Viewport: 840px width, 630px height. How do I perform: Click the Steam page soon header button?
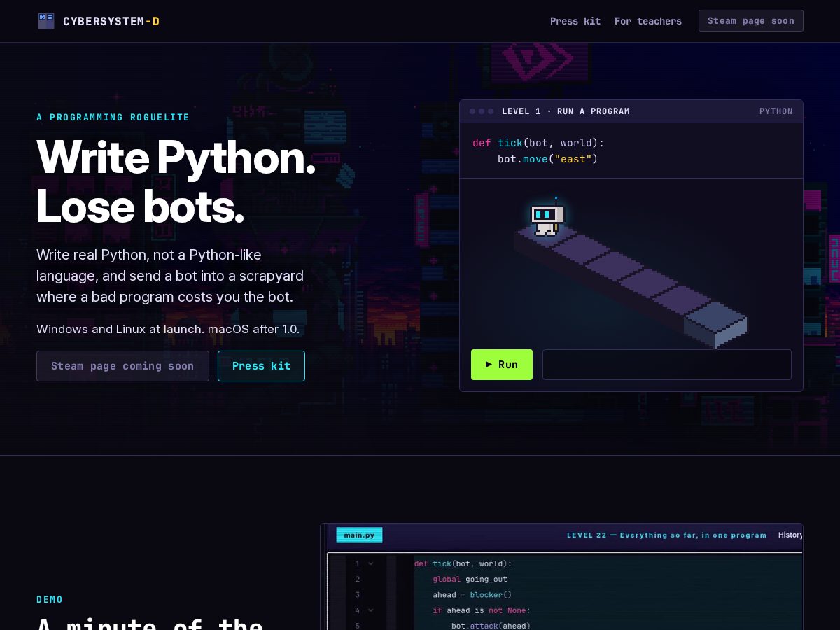[x=751, y=21]
